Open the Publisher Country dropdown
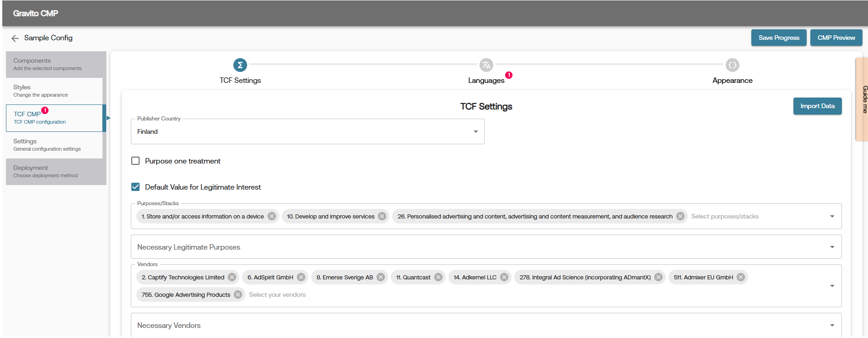Screen dimensions: 868x338 pos(307,131)
